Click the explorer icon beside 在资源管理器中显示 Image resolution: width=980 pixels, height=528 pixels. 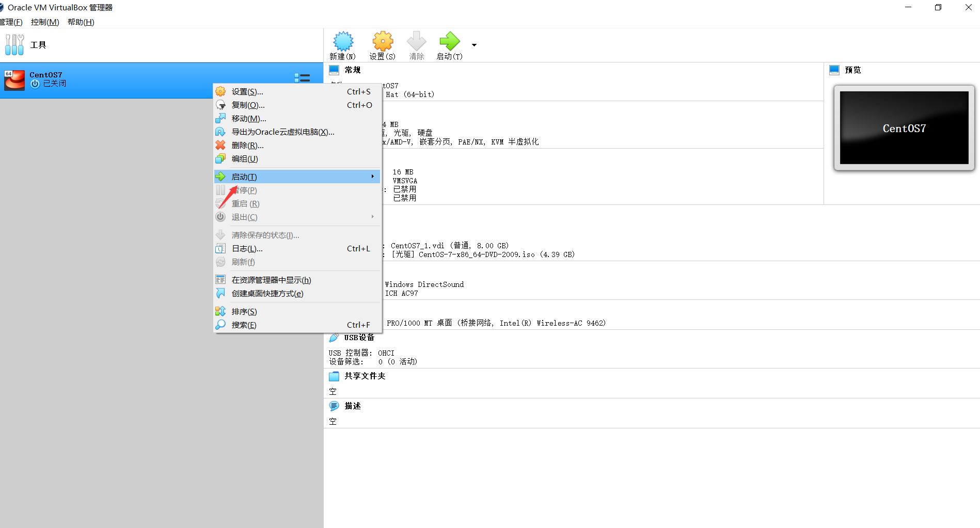(x=220, y=280)
